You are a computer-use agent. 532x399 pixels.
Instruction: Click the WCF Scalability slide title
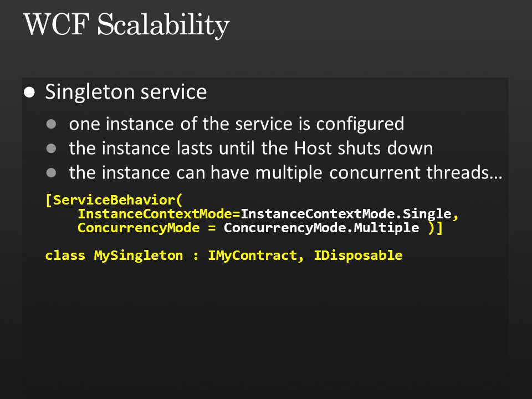(x=126, y=25)
